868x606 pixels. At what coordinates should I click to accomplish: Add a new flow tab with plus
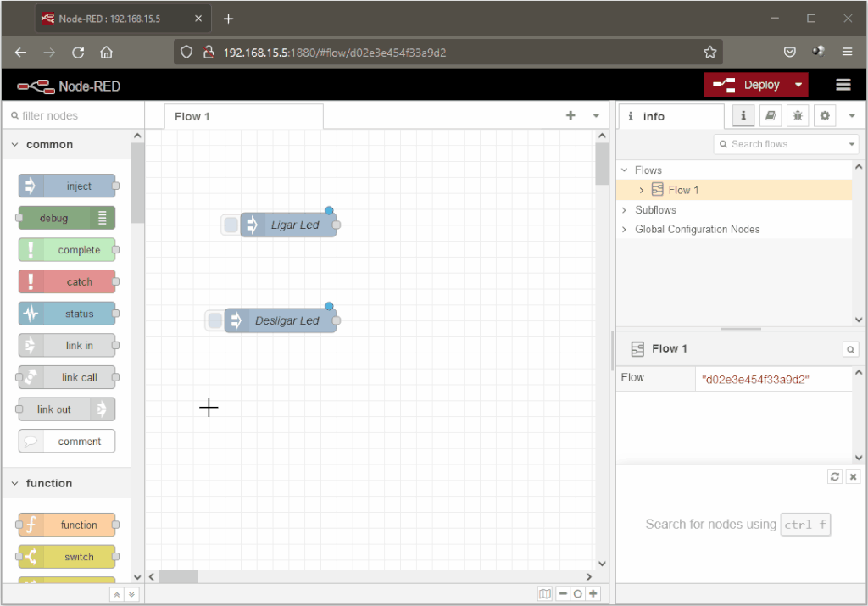pos(570,115)
